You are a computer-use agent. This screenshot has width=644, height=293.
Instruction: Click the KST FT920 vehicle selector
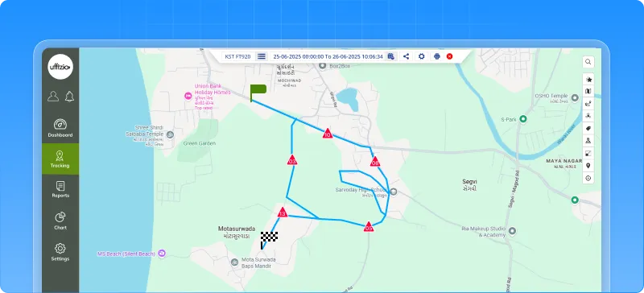point(237,56)
